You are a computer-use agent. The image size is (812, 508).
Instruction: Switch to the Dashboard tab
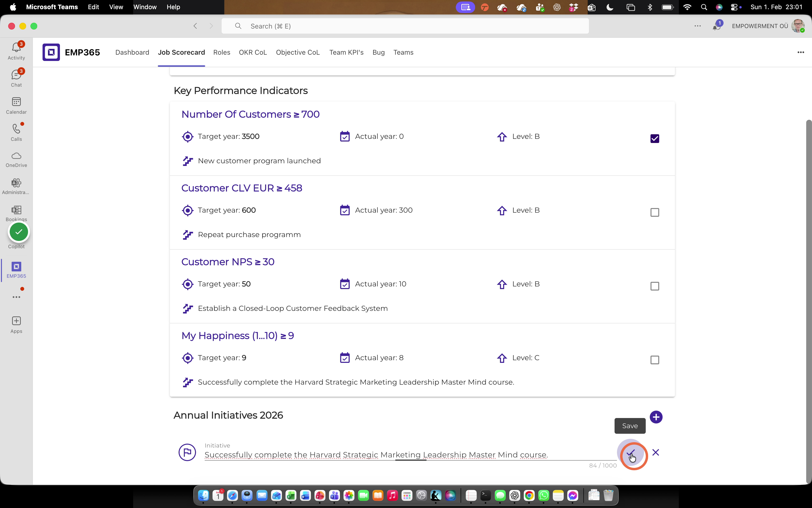(x=132, y=52)
